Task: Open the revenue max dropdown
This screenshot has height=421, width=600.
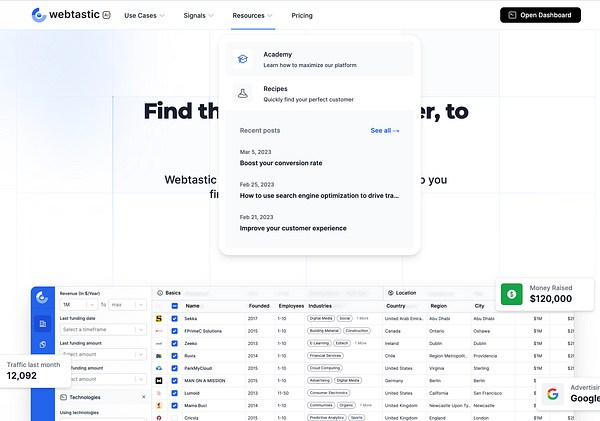Action: coord(127,305)
